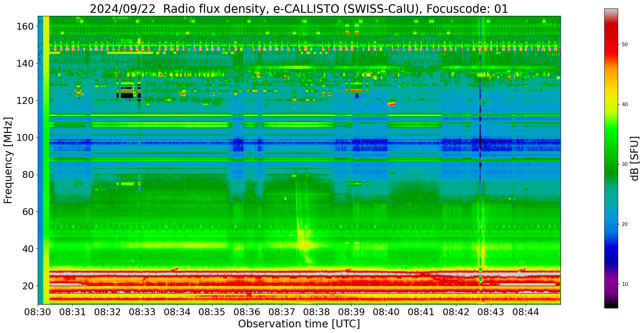Click the colorbar tick label 30
The height and width of the screenshot is (333, 644).
624,164
